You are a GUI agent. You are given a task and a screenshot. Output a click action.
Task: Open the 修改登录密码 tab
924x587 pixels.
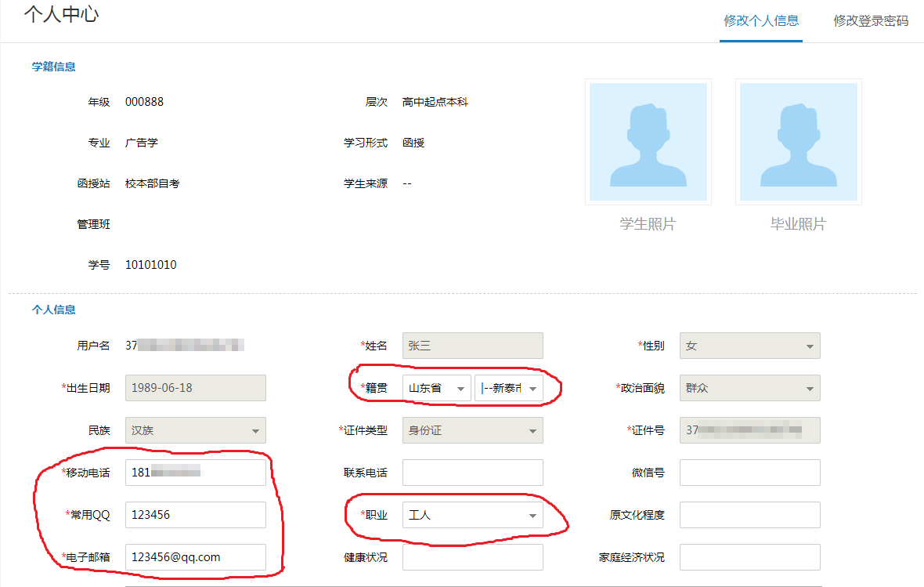[871, 21]
